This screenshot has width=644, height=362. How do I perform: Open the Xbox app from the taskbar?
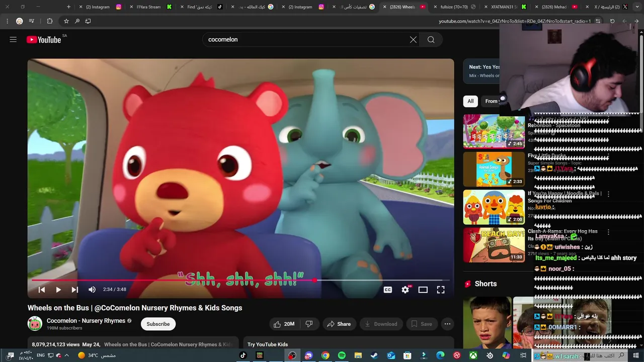(473, 355)
